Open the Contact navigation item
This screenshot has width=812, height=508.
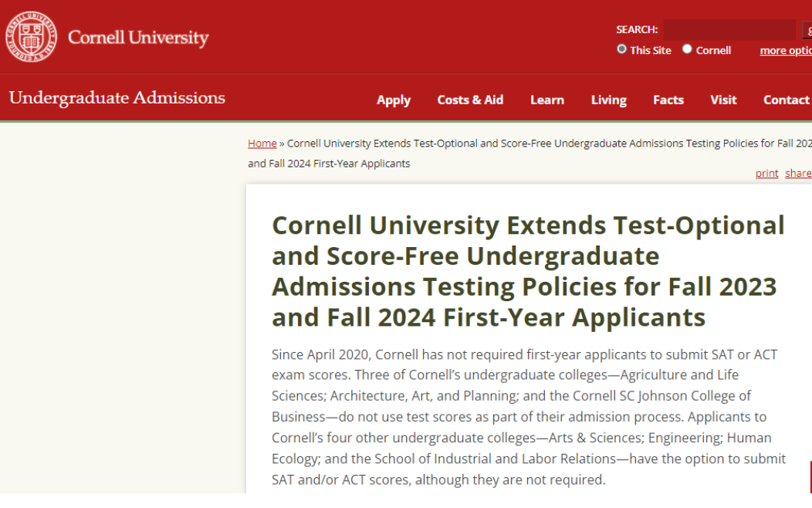click(786, 100)
